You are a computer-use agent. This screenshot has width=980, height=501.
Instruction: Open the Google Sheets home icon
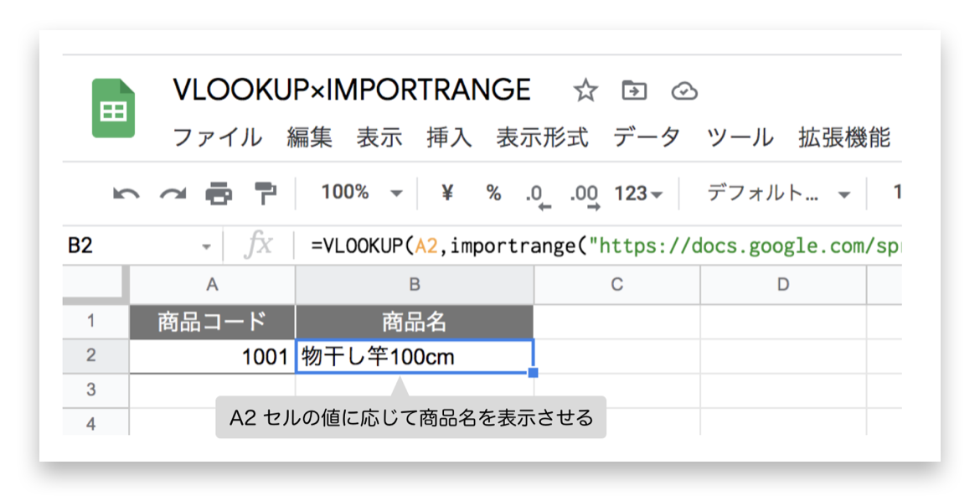pyautogui.click(x=113, y=108)
